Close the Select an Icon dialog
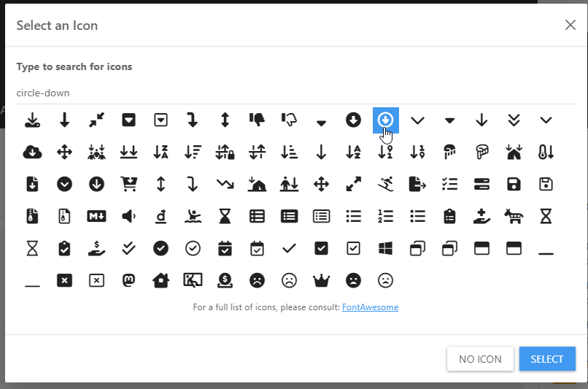Screen dimensions: 588x389 570,25
